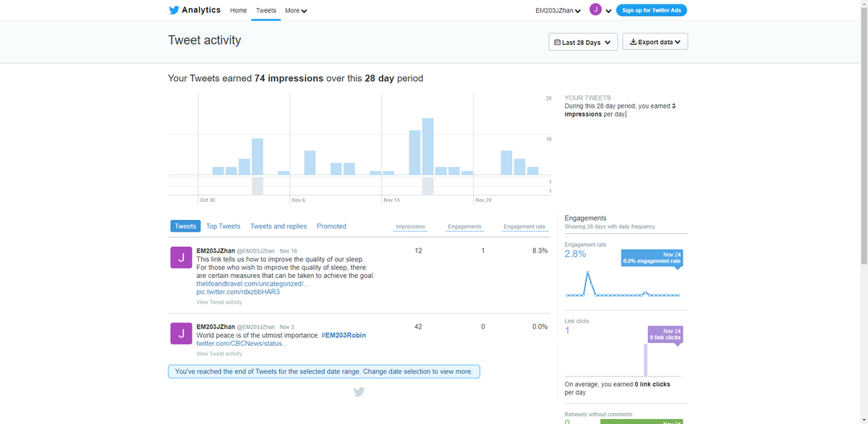Image resolution: width=868 pixels, height=424 pixels.
Task: Click the gray Twitter bird footer icon
Action: pos(359,392)
